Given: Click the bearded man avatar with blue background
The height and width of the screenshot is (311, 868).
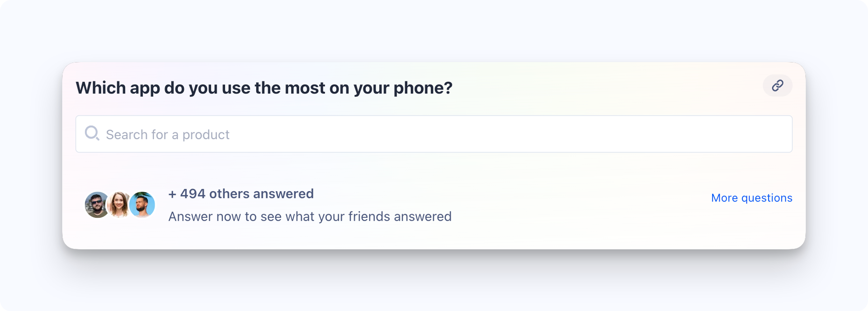Looking at the screenshot, I should (x=142, y=205).
